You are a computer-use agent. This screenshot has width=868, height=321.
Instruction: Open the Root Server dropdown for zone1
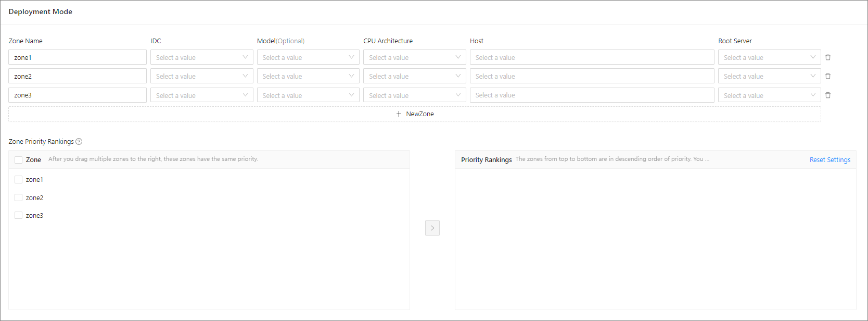tap(769, 57)
